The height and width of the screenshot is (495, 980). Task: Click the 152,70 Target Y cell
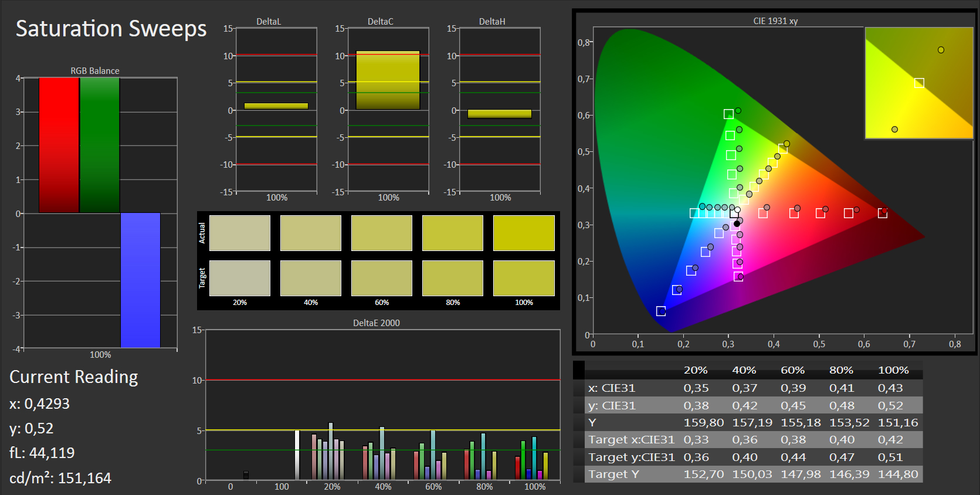(x=704, y=474)
